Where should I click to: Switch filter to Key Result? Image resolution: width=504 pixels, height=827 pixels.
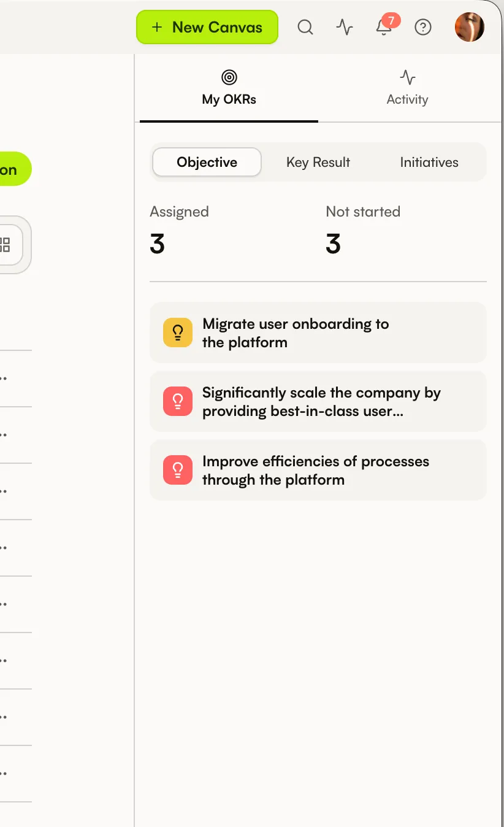pyautogui.click(x=318, y=163)
